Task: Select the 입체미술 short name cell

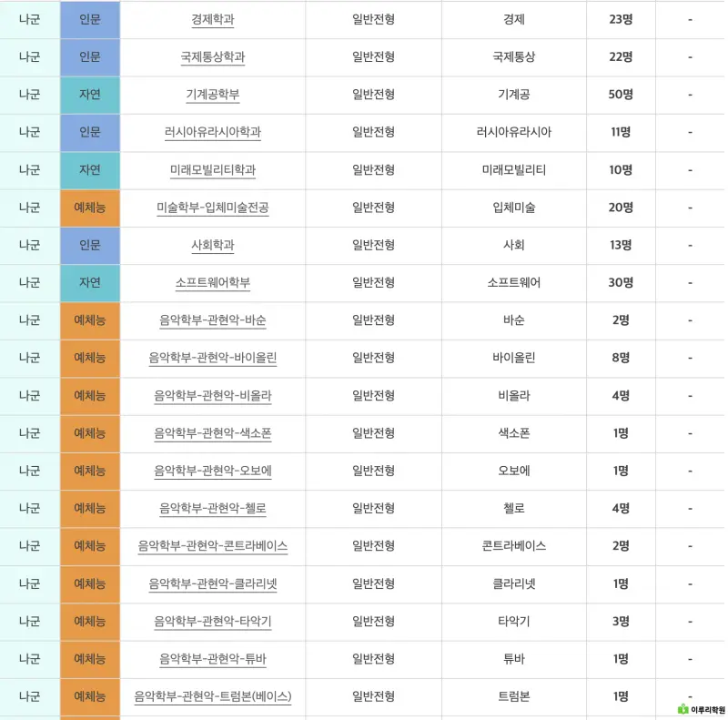Action: [x=514, y=208]
